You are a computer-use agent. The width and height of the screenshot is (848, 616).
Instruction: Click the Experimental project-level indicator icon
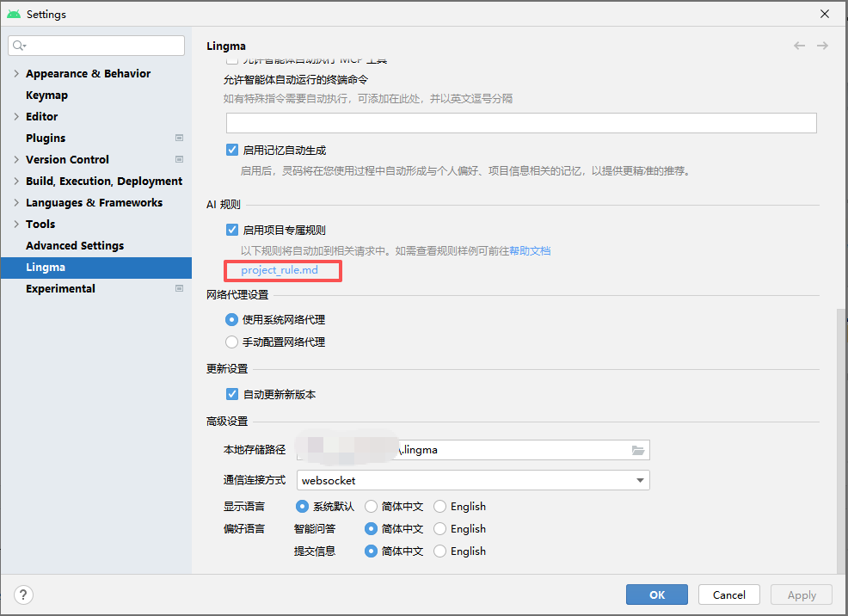point(179,289)
